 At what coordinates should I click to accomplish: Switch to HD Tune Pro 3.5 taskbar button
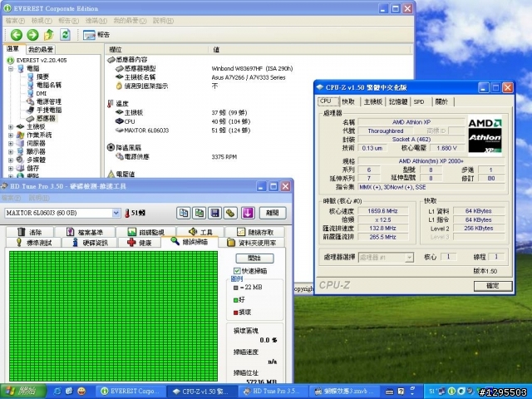(x=272, y=392)
